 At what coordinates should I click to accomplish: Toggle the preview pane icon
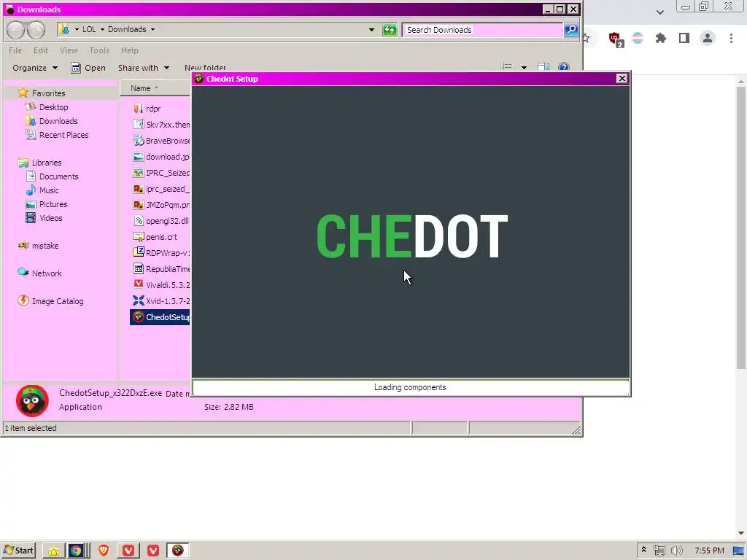pos(543,67)
